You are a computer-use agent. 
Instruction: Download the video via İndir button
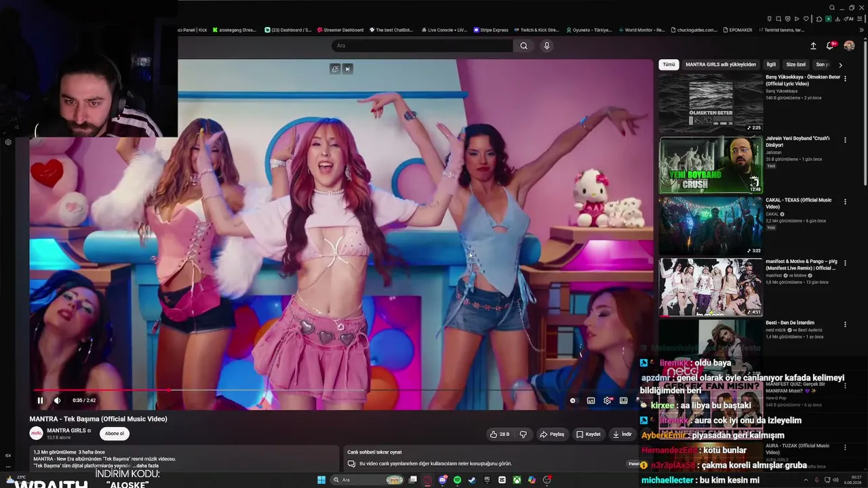[x=623, y=434]
